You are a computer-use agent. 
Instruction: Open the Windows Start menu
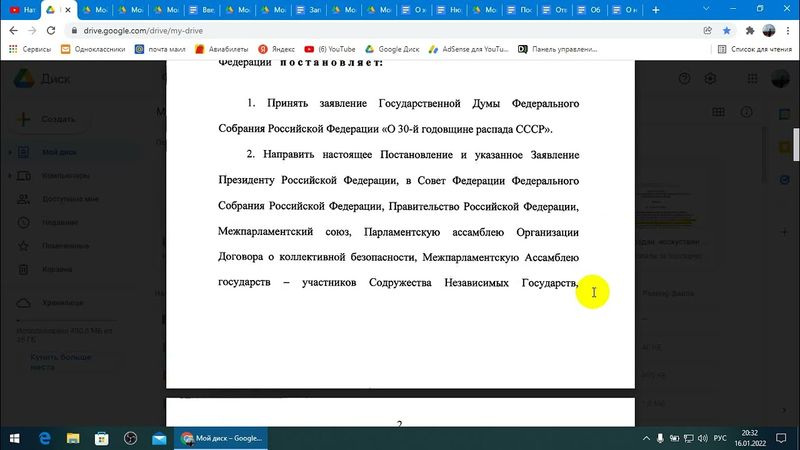tap(14, 438)
